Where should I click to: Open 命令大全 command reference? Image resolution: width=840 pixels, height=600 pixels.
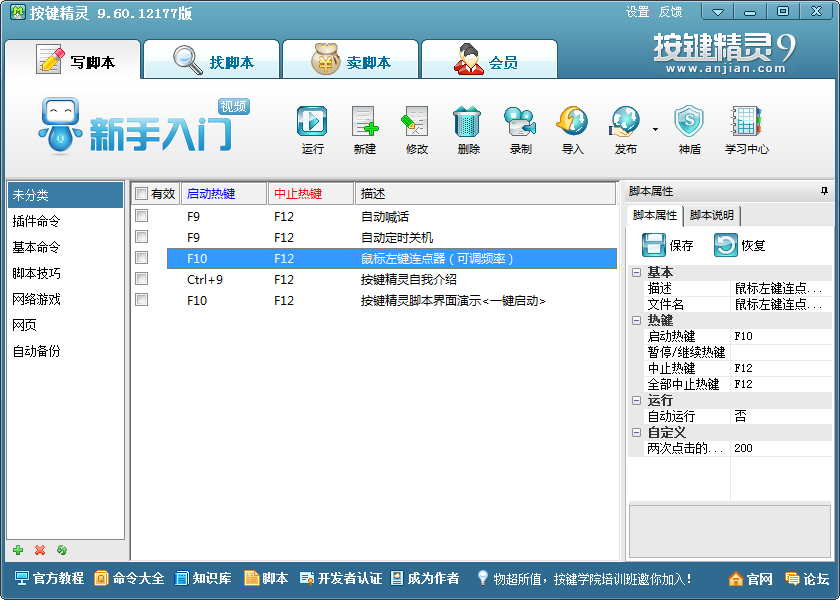(x=129, y=579)
